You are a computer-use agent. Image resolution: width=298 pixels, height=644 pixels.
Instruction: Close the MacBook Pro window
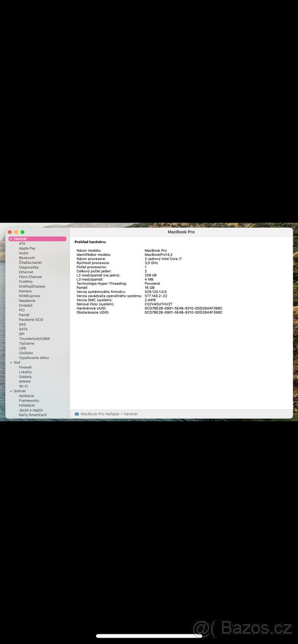[x=10, y=232]
